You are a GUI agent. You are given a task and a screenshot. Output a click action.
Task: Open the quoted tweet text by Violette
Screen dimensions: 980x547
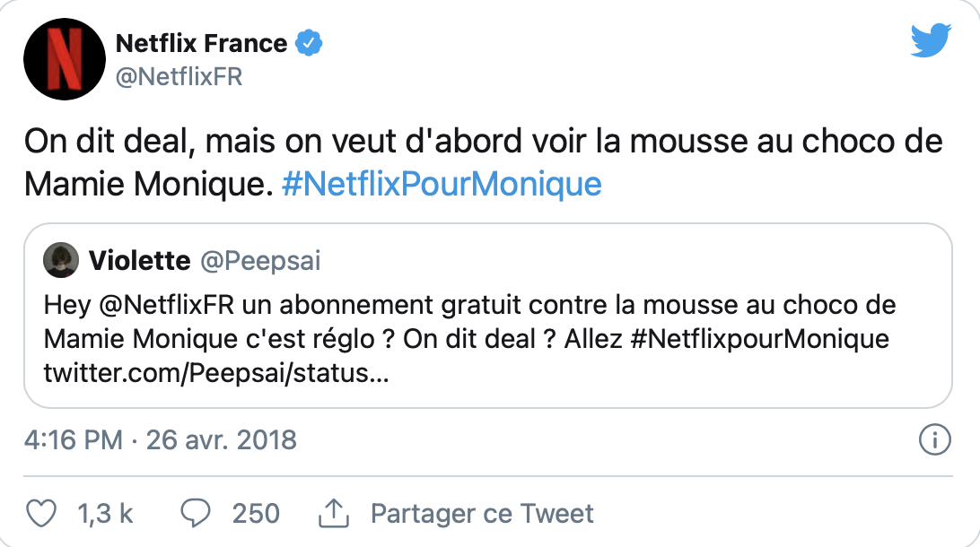pos(467,323)
